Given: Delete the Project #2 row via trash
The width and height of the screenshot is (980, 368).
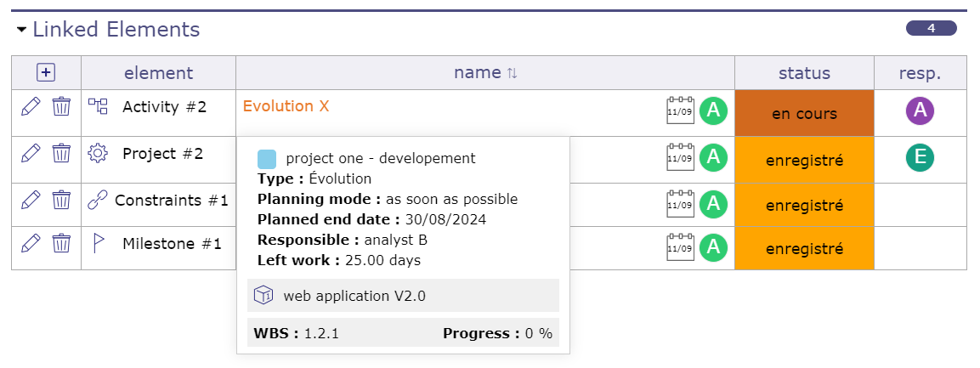Looking at the screenshot, I should point(61,154).
